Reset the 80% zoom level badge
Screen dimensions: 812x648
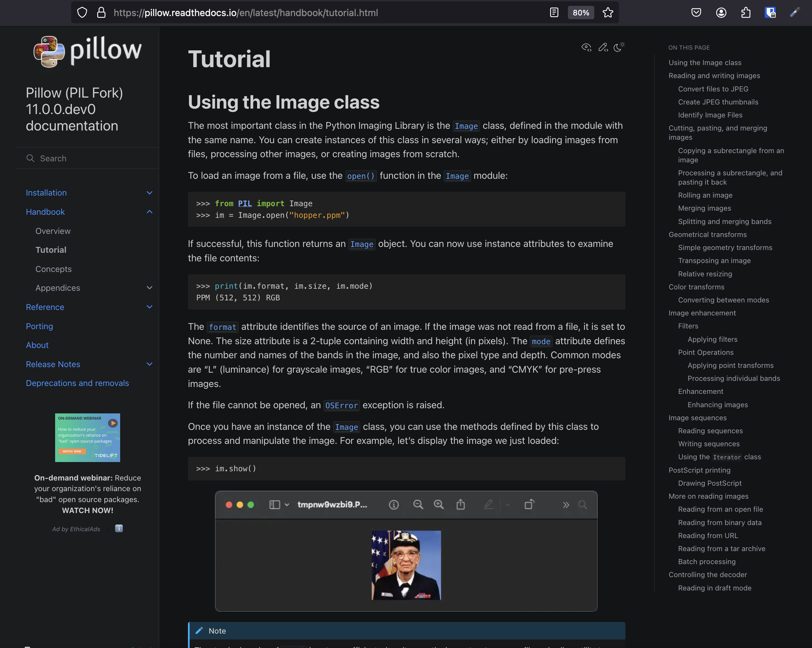[x=581, y=12]
